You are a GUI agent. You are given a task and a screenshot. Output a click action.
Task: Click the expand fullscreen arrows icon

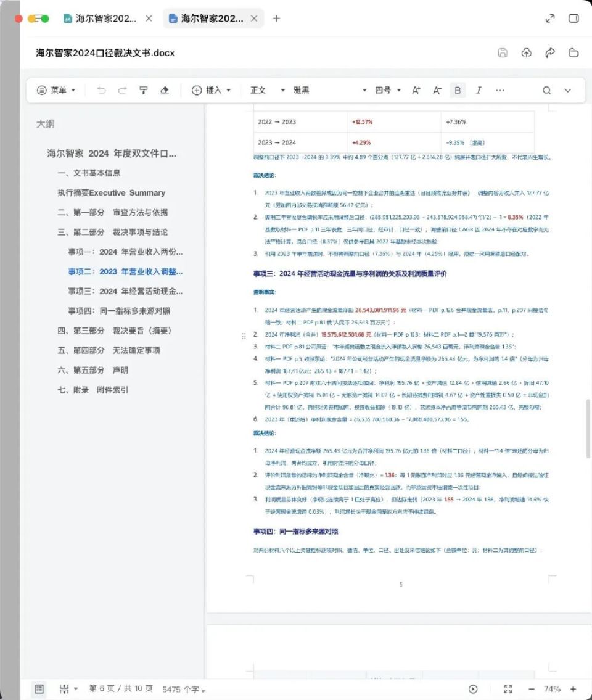(550, 19)
